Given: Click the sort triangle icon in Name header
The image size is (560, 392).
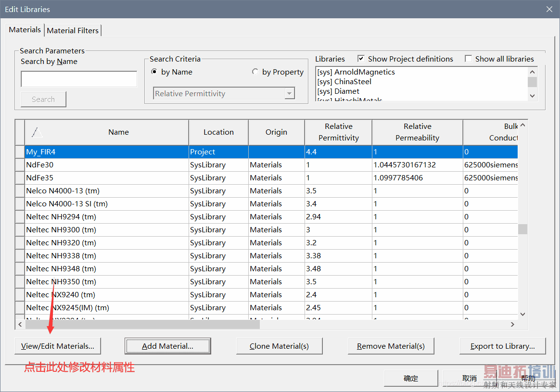Looking at the screenshot, I should point(37,132).
